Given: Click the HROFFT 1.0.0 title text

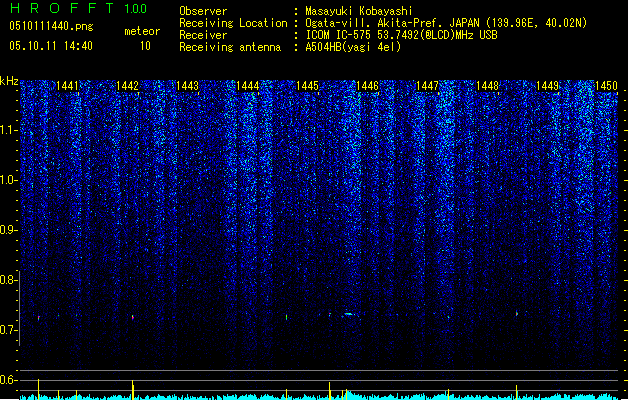Looking at the screenshot, I should (78, 8).
